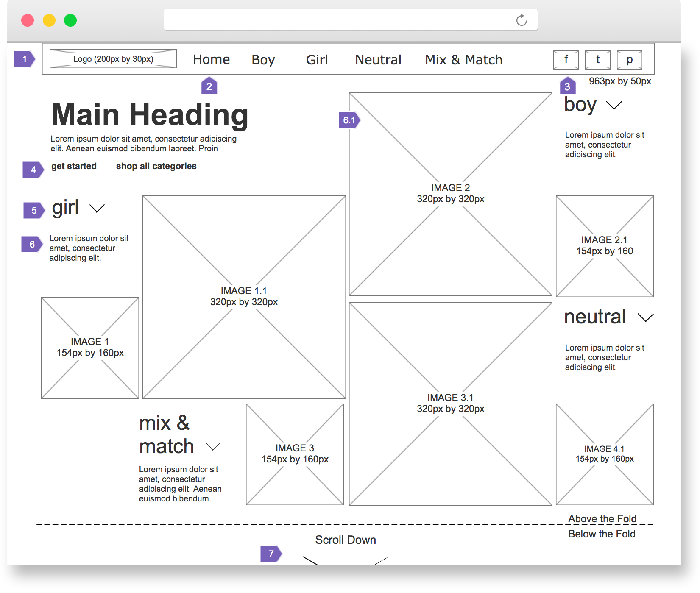
Task: Open the IMAGE 3.1 placeholder
Action: point(451,404)
